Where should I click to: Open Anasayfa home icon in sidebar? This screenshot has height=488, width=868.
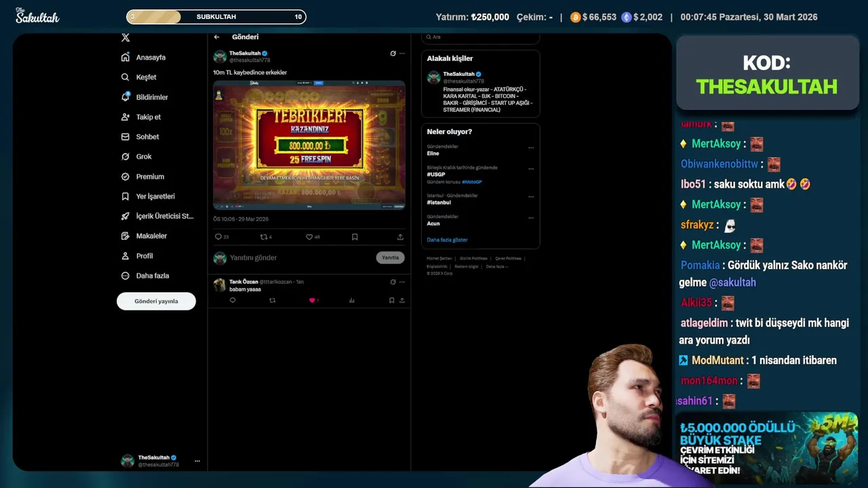click(125, 58)
